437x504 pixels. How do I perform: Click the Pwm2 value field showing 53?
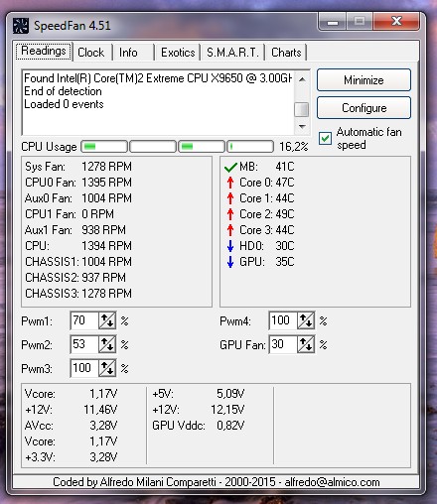click(x=84, y=344)
